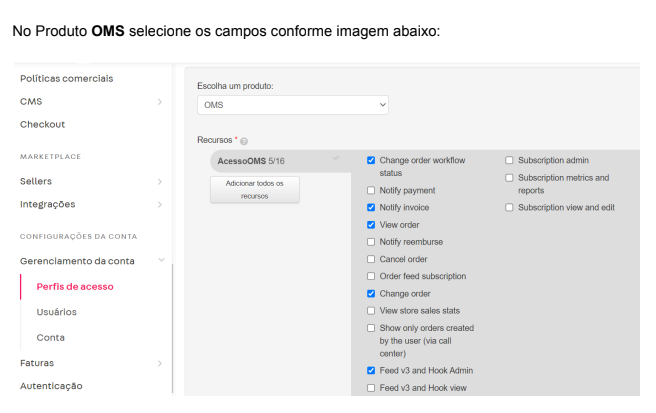This screenshot has width=656, height=413.
Task: Expand Integrações in the sidebar
Action: click(x=159, y=204)
